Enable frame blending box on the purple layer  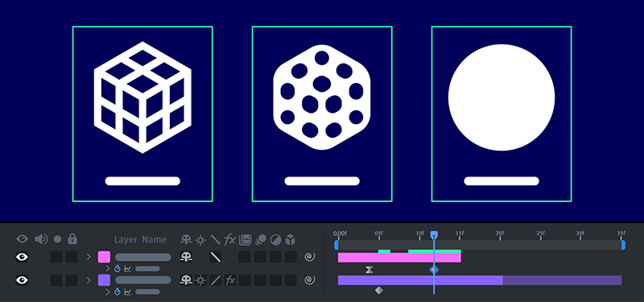coord(245,280)
